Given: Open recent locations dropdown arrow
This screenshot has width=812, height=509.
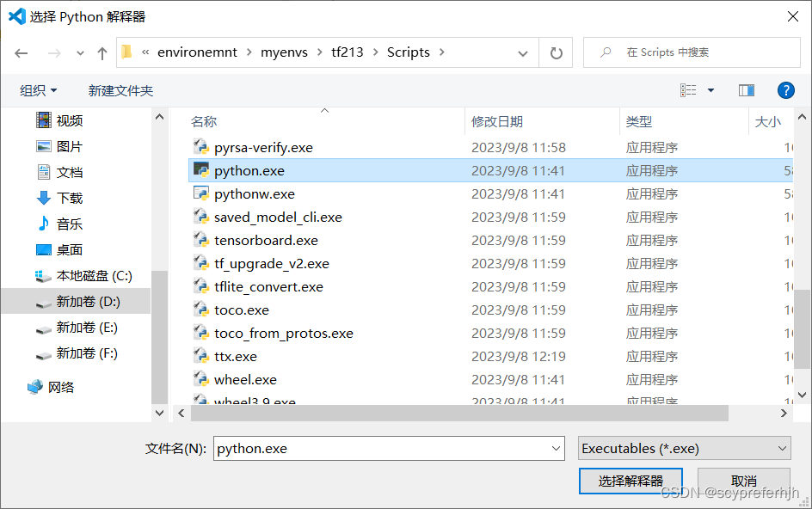Looking at the screenshot, I should point(80,52).
